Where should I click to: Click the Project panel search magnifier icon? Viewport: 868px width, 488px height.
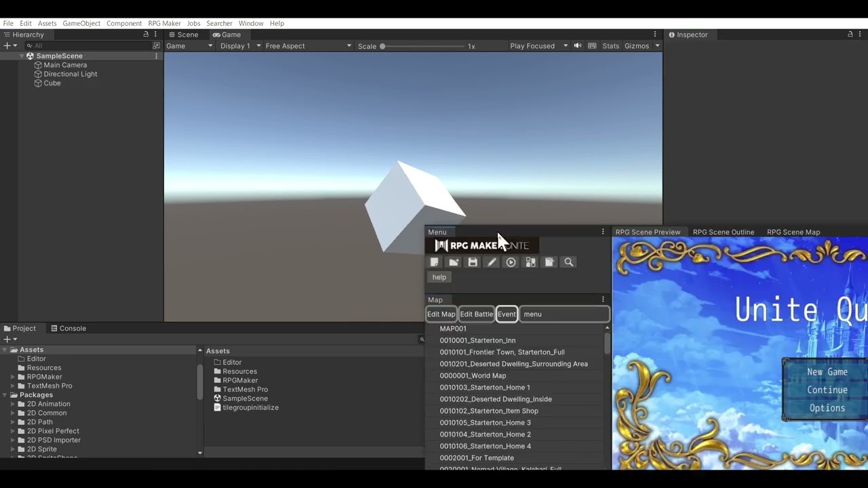(422, 339)
